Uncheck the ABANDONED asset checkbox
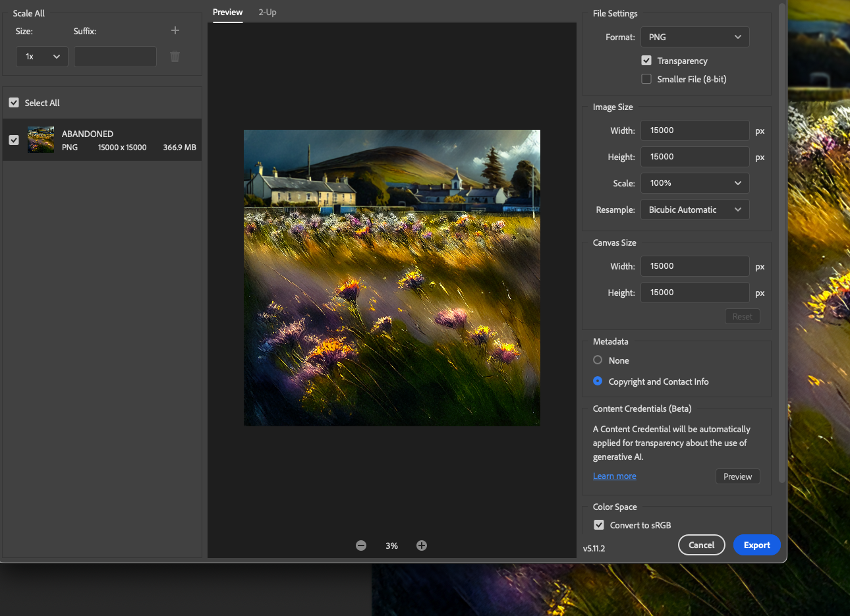This screenshot has height=616, width=850. [x=14, y=140]
